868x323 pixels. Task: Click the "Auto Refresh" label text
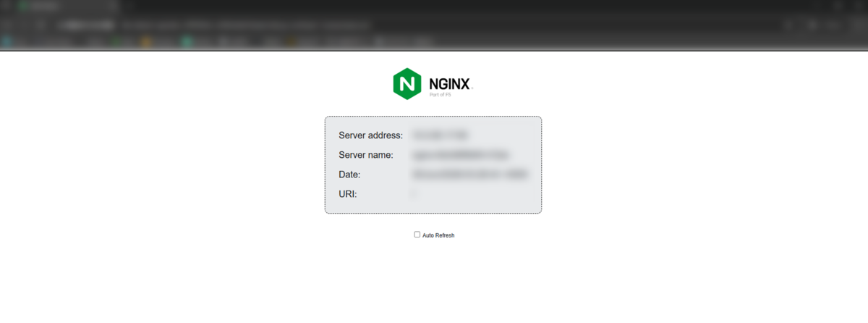coord(438,235)
